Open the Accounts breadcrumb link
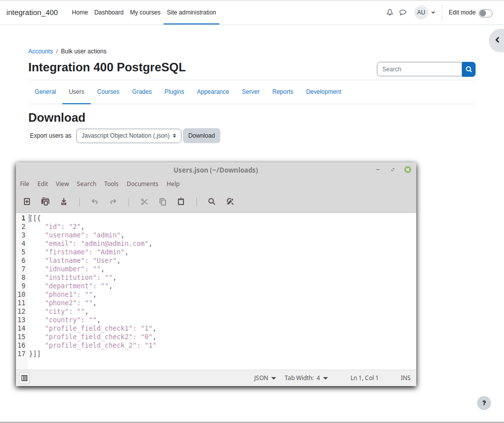 (x=40, y=51)
